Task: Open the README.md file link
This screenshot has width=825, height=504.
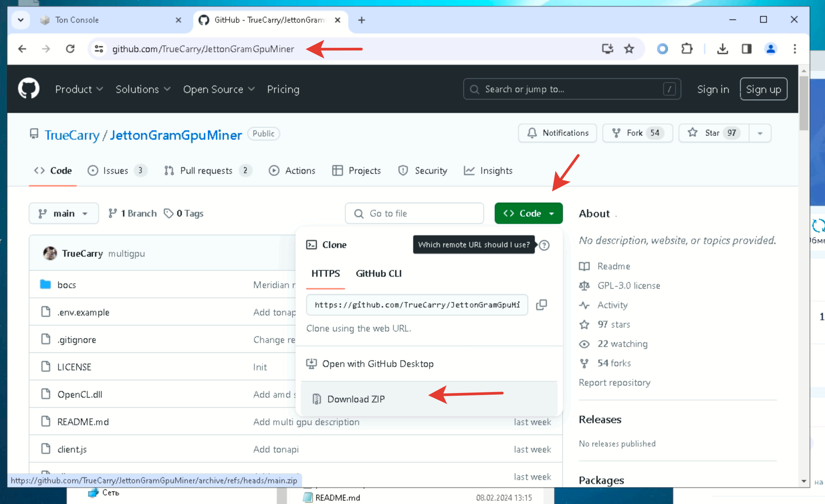Action: (x=83, y=422)
